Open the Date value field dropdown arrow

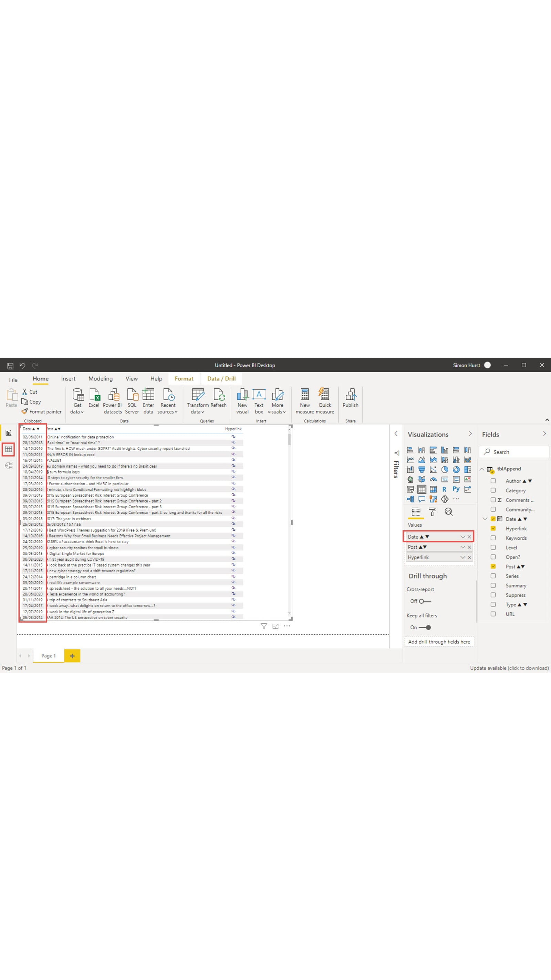[x=462, y=537]
